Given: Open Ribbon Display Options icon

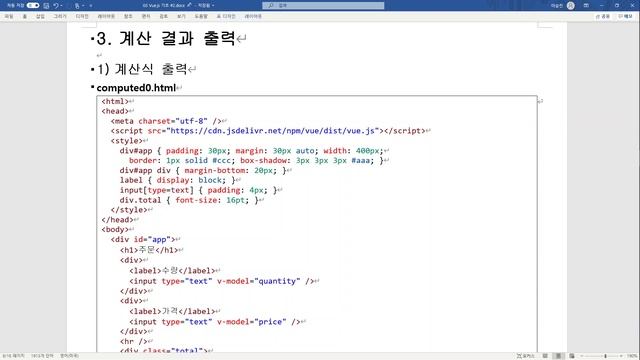Looking at the screenshot, I should (586, 5).
